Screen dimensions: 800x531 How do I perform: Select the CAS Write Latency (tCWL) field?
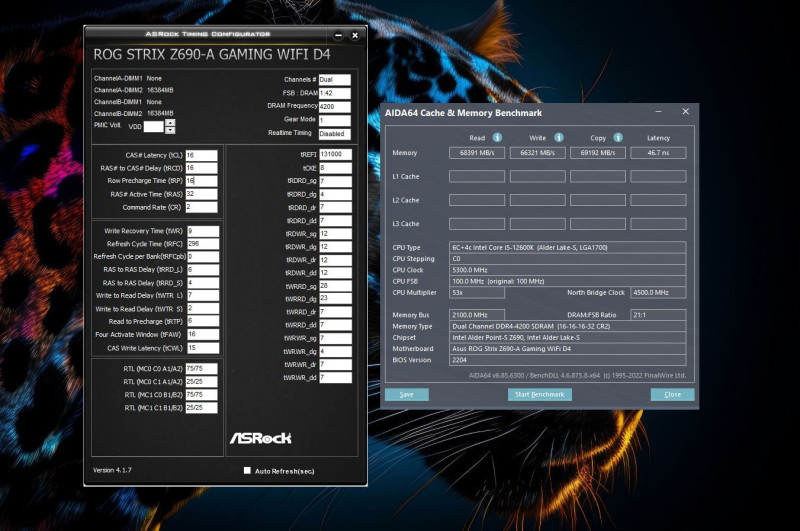pyautogui.click(x=203, y=348)
